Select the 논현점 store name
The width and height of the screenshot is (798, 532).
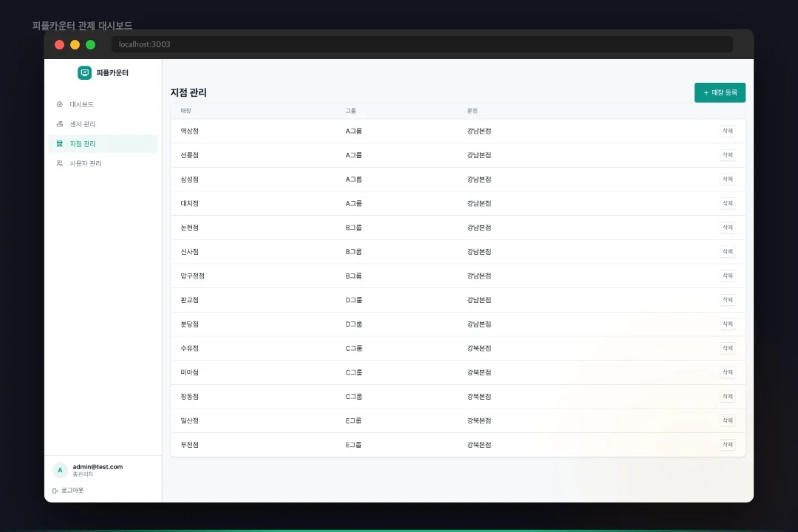[x=189, y=228]
